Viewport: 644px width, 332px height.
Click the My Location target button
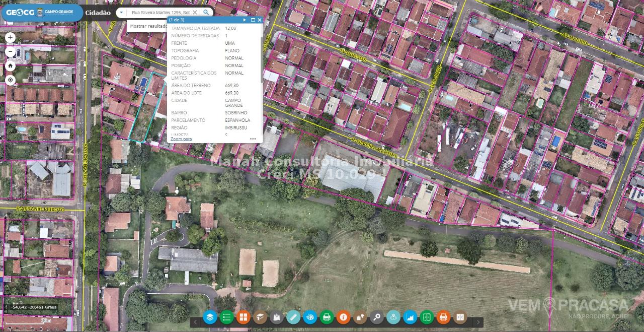point(11,80)
